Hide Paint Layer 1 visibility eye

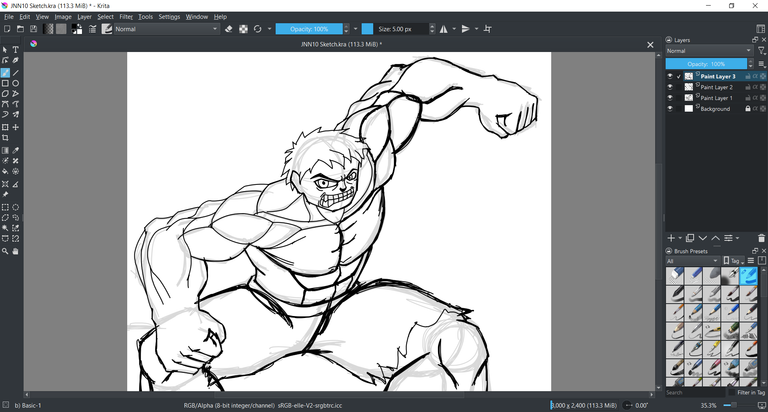(670, 98)
